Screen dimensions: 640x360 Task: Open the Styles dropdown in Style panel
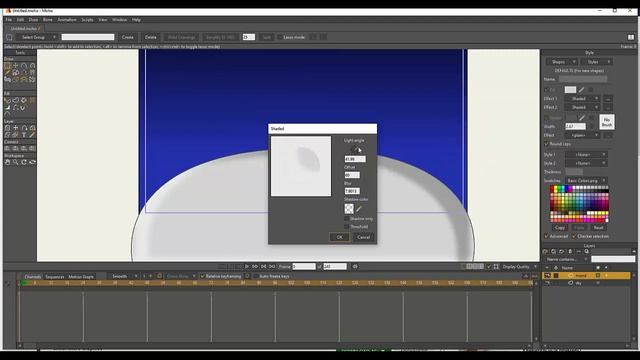point(597,62)
